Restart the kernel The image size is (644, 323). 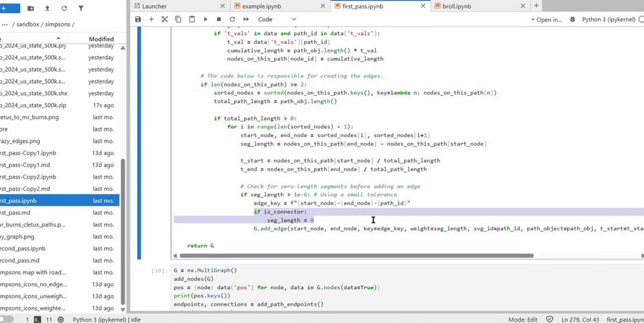pos(232,19)
